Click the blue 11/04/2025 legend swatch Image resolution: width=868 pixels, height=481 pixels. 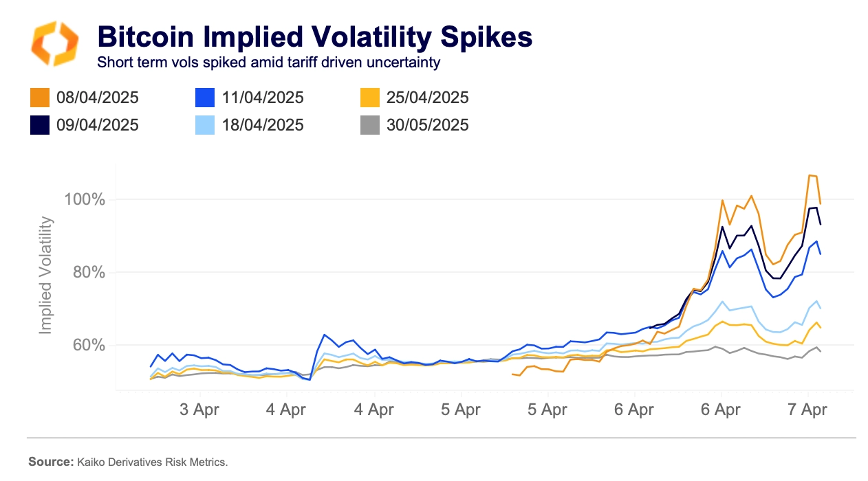205,98
